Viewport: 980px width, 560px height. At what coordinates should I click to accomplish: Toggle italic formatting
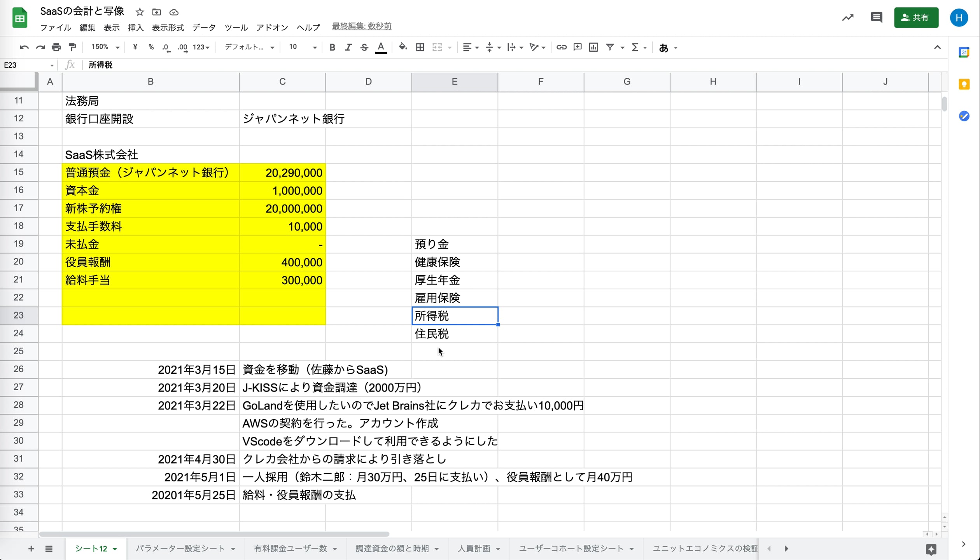348,47
